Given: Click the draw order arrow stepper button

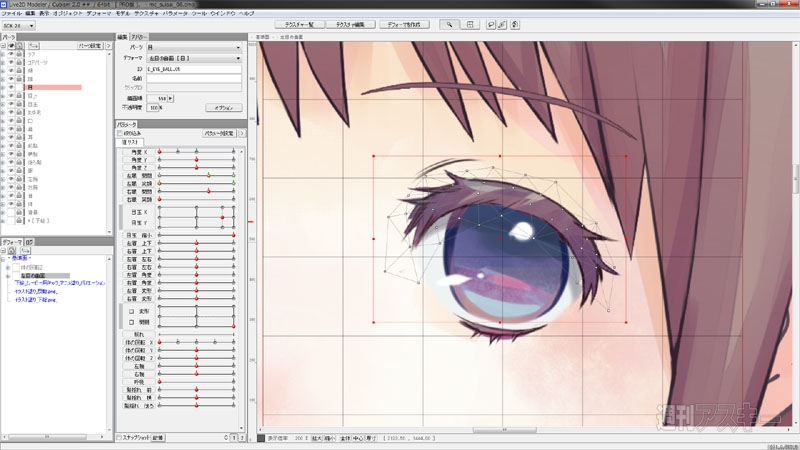Looking at the screenshot, I should pyautogui.click(x=170, y=98).
